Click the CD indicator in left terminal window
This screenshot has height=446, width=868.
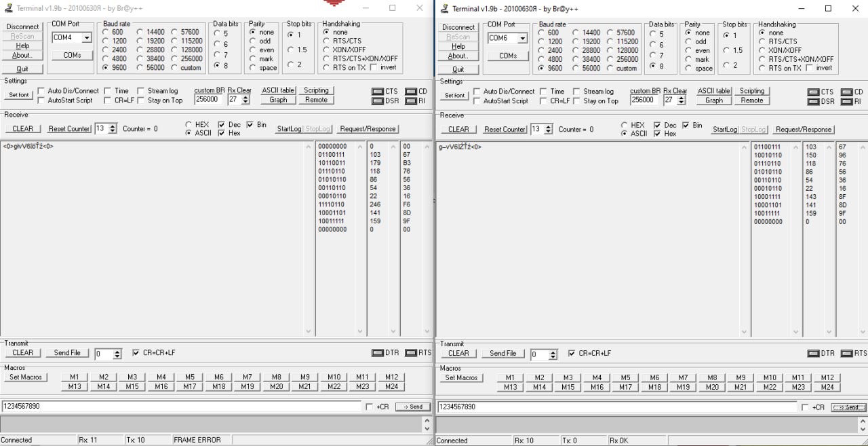pyautogui.click(x=416, y=91)
